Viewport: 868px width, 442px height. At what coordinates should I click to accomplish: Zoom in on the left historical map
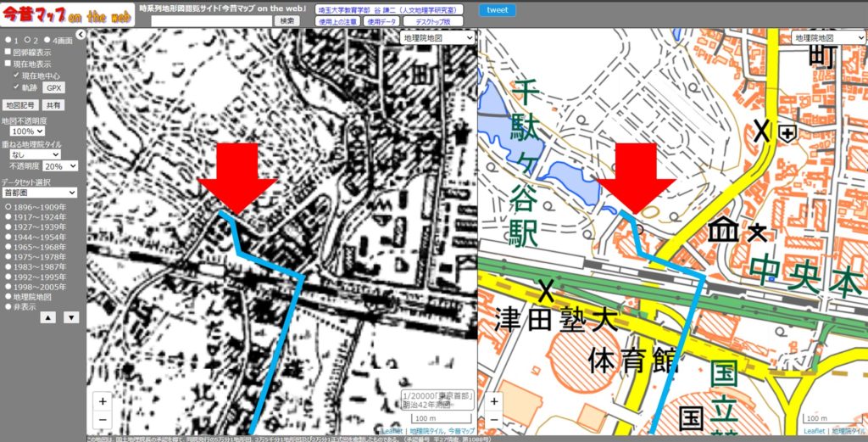click(103, 400)
